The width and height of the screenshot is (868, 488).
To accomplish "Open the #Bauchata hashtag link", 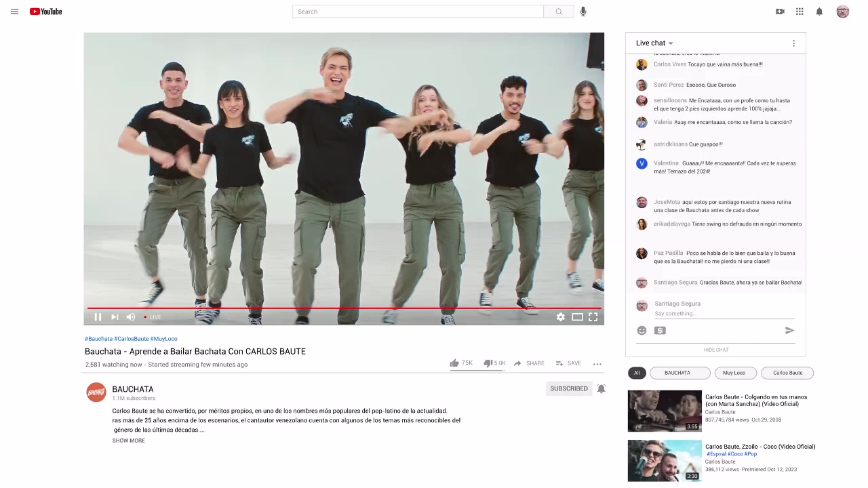I will click(x=98, y=339).
